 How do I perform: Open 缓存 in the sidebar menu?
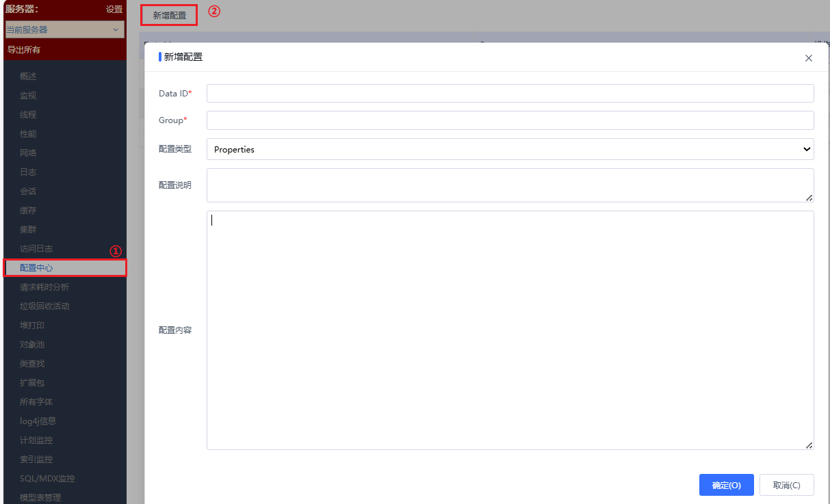click(28, 211)
